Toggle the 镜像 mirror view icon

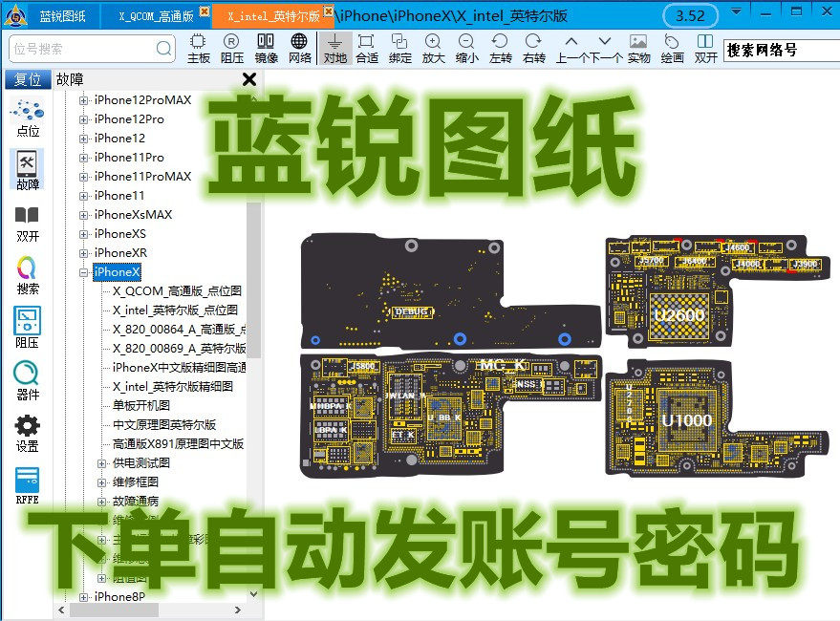(x=266, y=48)
